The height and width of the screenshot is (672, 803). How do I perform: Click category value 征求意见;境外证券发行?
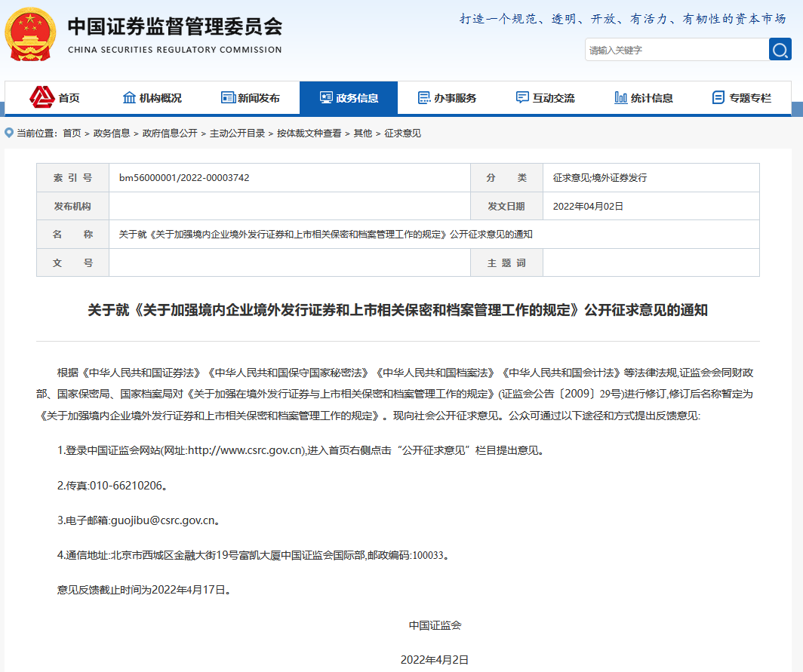600,177
